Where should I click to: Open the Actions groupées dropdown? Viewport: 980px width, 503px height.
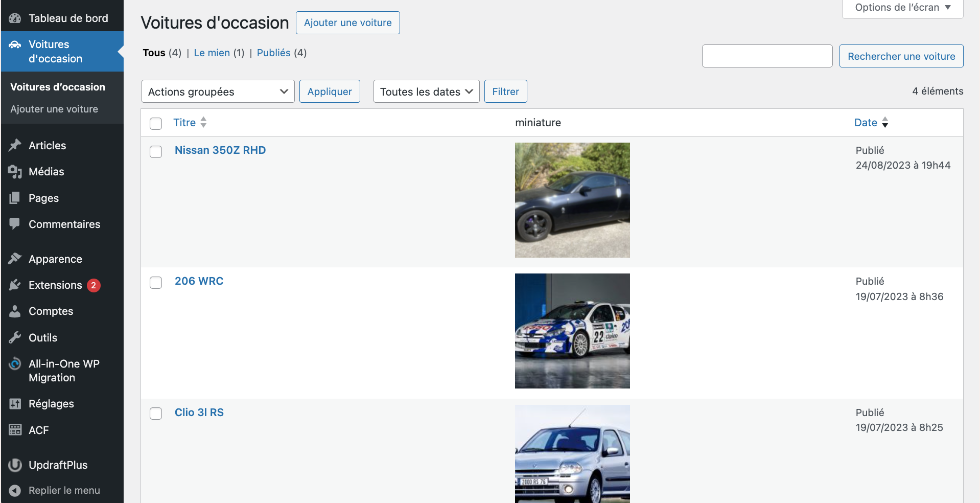[x=218, y=92]
